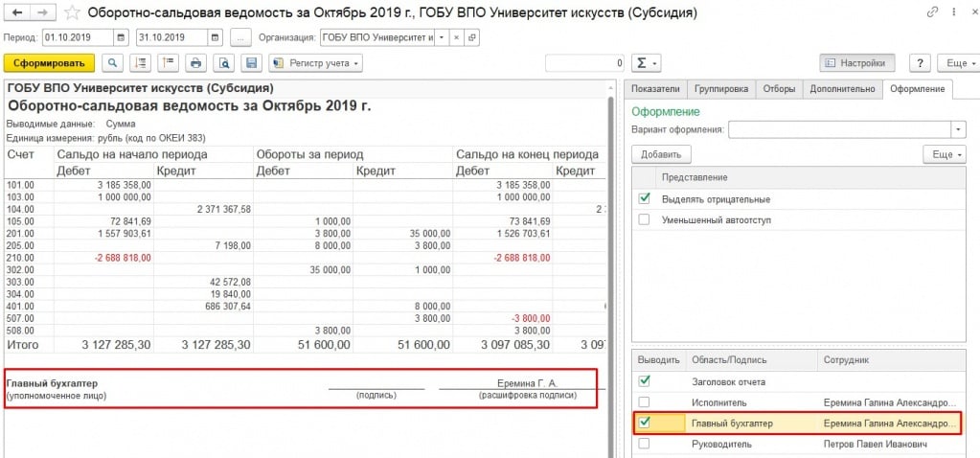Click the 'Добавить' button

point(661,154)
